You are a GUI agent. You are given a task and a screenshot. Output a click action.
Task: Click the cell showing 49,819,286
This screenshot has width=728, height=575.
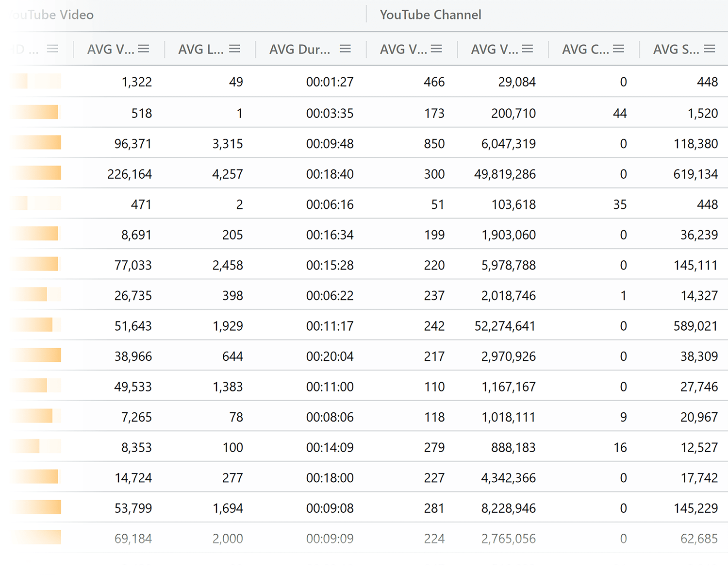505,174
